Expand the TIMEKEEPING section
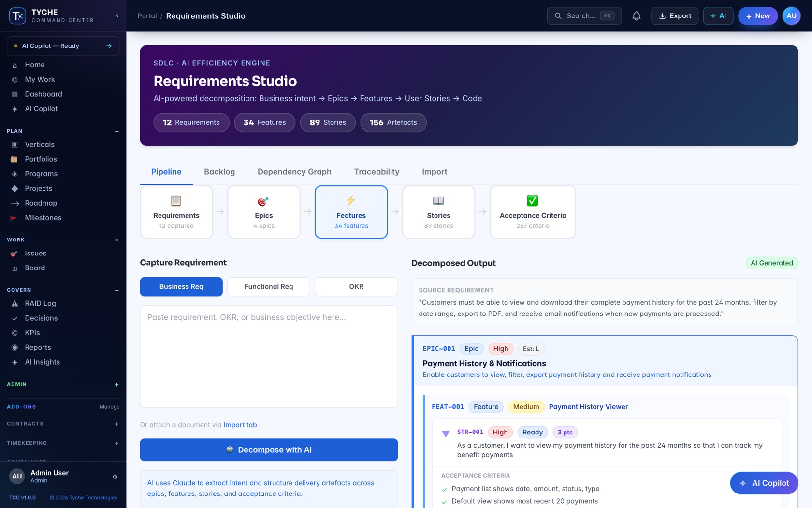 pyautogui.click(x=116, y=443)
